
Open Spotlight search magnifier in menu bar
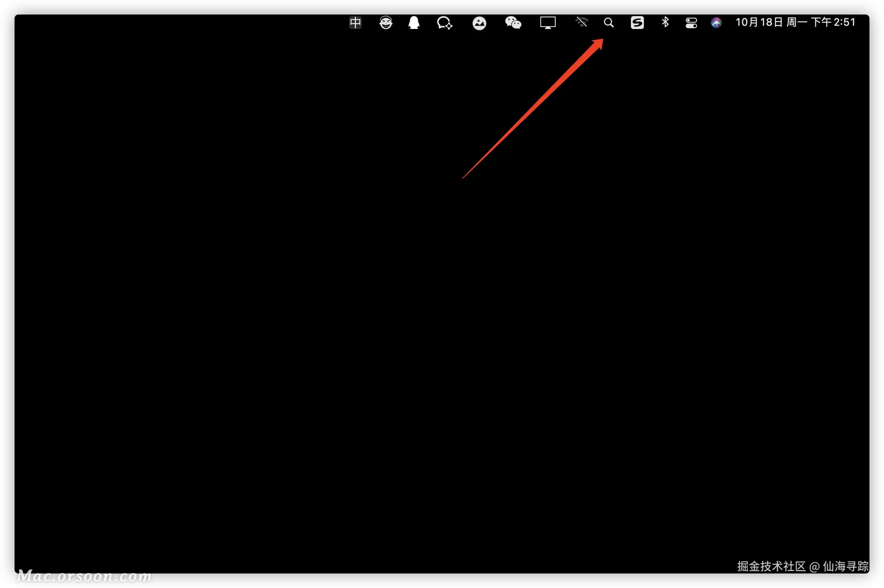pos(608,23)
